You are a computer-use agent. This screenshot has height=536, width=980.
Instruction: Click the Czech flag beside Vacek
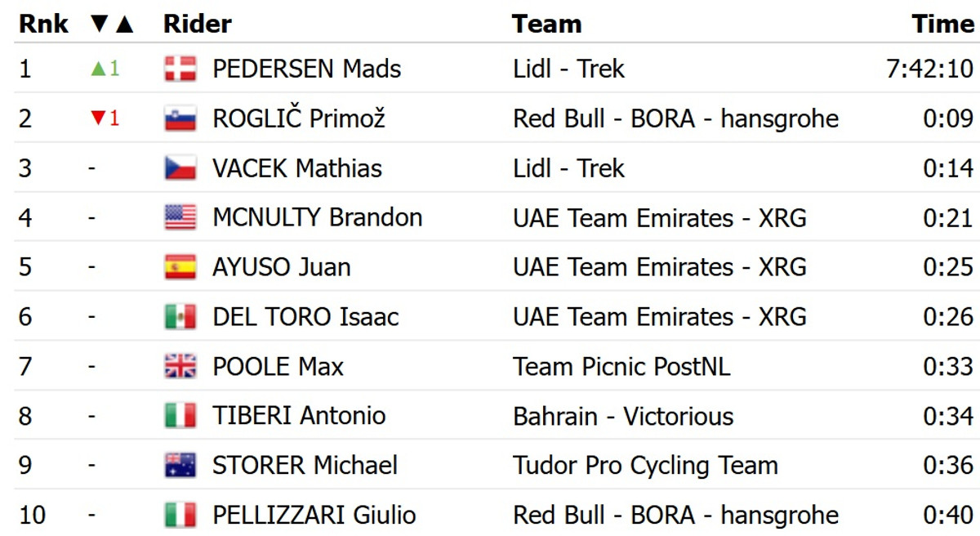click(x=180, y=168)
